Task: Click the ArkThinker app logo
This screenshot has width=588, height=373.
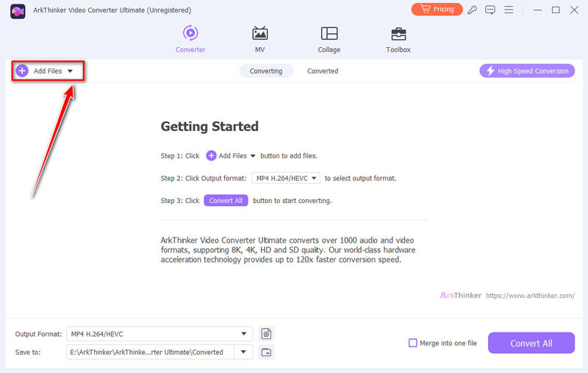Action: 18,11
